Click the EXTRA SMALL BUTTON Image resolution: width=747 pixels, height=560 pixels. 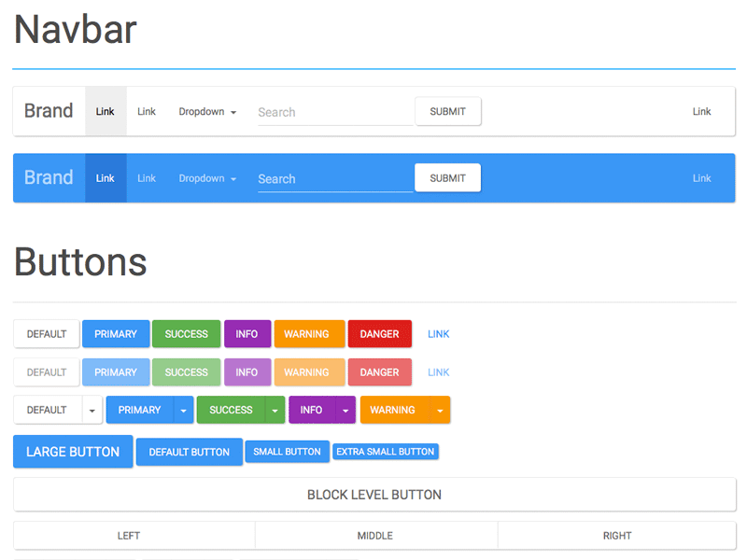click(x=386, y=452)
